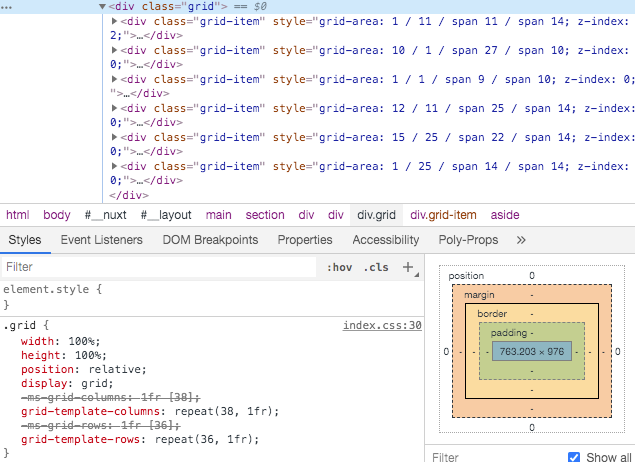Expand the grid-item with grid-area 15 / 25
Screen dimensions: 635x462
(x=114, y=137)
